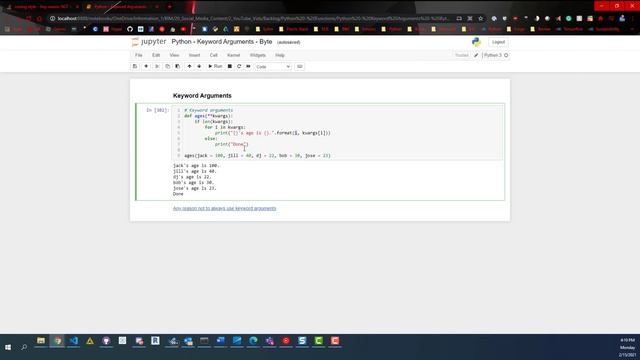Click the Keyword Arguments heading
640x360 pixels.
pos(202,96)
